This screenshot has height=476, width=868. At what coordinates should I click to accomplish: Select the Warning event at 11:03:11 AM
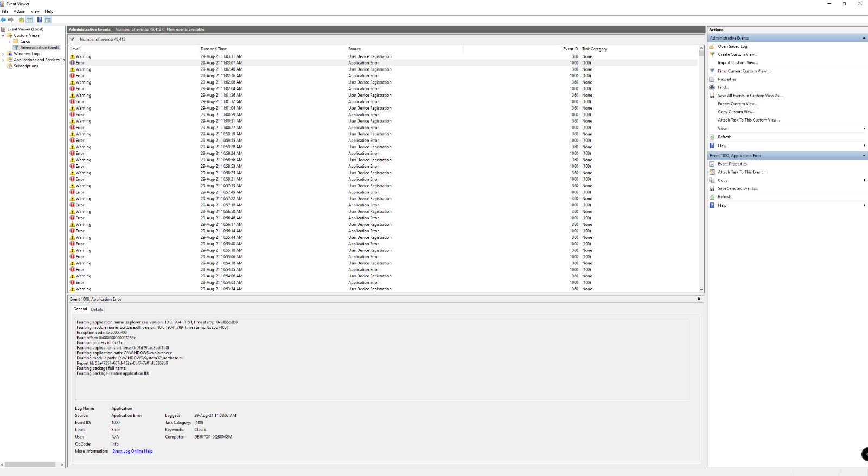383,56
